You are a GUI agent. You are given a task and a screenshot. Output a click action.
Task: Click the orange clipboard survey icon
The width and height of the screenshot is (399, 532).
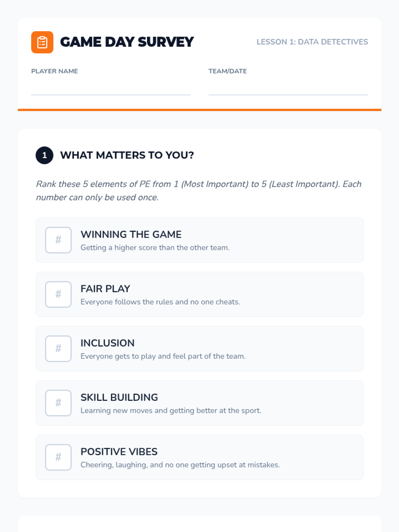coord(42,42)
